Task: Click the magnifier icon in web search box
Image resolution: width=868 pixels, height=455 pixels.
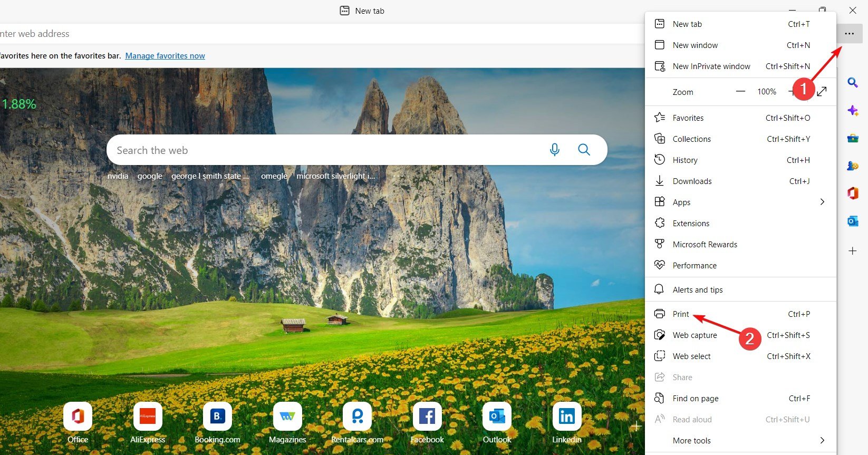Action: [584, 150]
